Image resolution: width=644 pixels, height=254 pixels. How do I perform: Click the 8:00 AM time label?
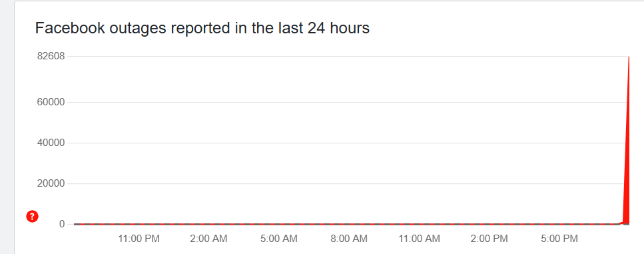(x=349, y=239)
